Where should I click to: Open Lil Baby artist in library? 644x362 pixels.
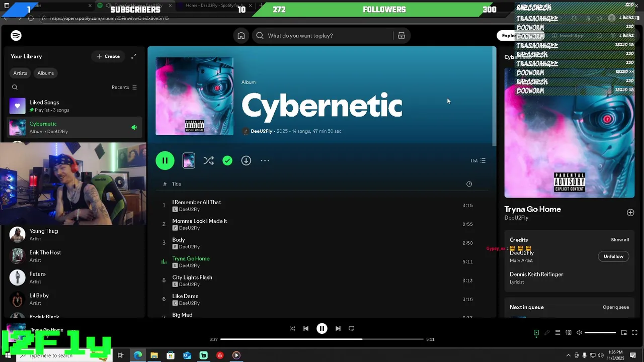click(x=75, y=299)
